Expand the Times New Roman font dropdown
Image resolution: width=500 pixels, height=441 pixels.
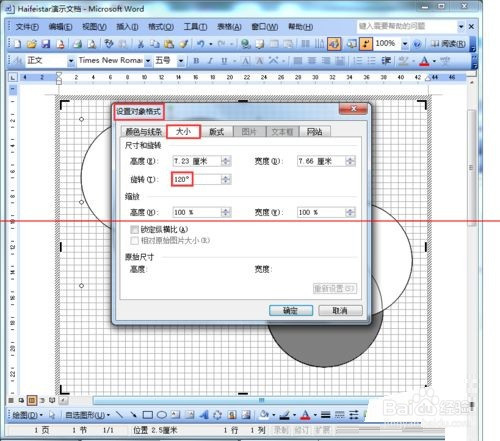point(148,61)
